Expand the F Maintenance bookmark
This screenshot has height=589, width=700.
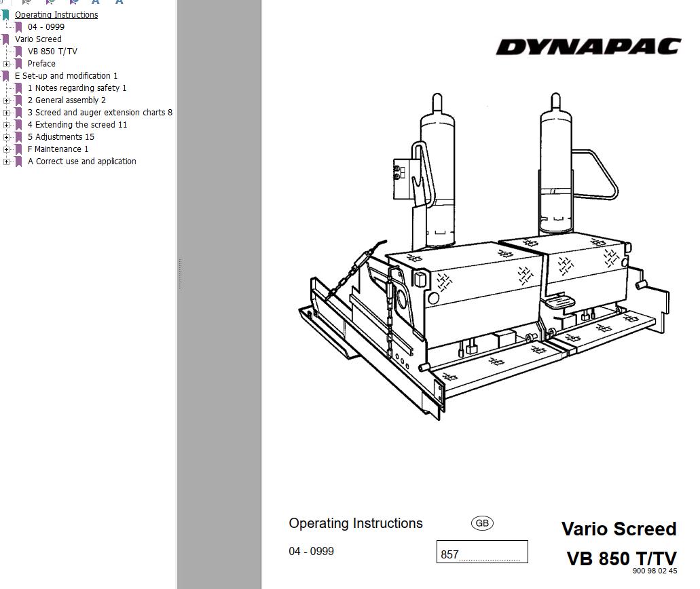[6, 149]
